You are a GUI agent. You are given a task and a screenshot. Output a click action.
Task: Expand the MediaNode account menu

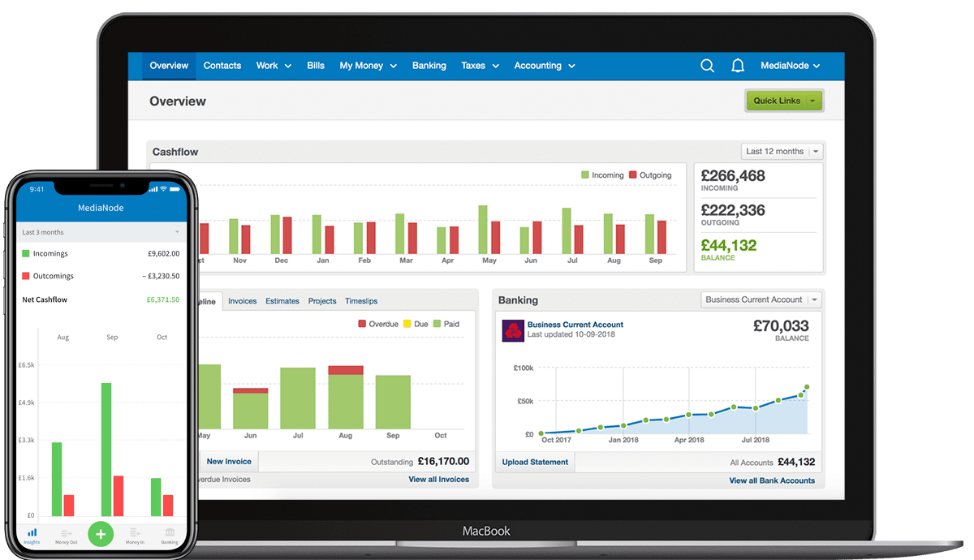(x=790, y=66)
